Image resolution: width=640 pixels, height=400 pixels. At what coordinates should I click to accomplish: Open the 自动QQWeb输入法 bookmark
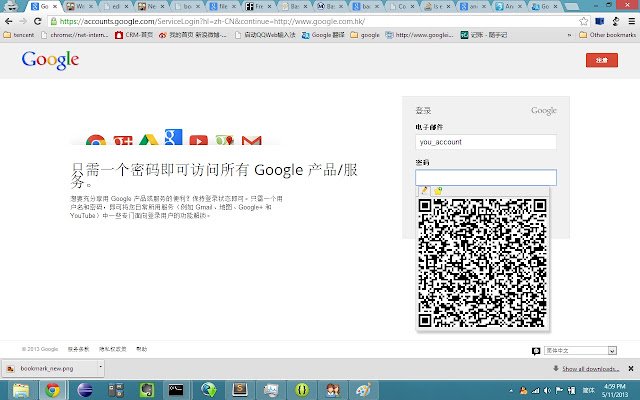coord(265,35)
